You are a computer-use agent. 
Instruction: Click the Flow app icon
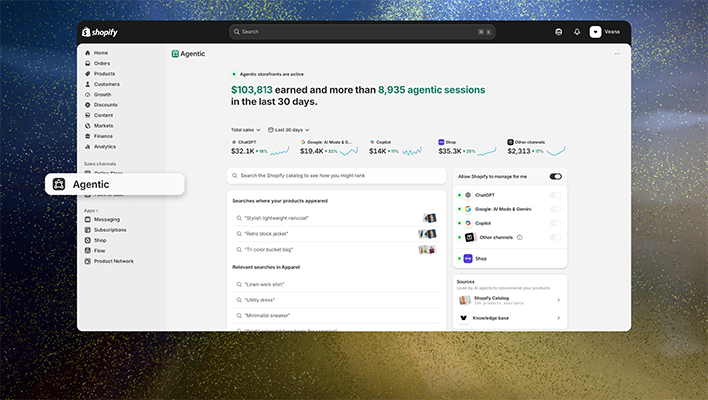click(88, 251)
